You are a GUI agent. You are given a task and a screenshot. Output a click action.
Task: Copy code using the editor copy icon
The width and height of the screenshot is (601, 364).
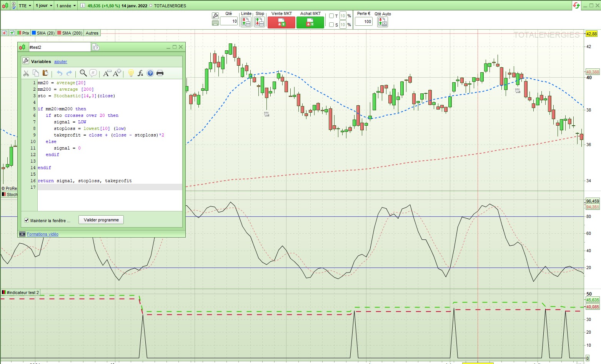pyautogui.click(x=36, y=73)
